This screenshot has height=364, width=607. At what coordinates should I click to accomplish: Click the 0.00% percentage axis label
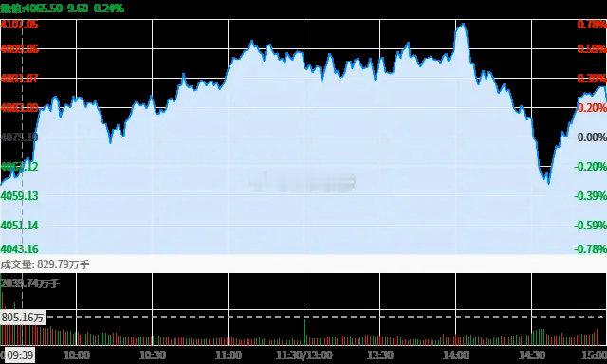592,137
